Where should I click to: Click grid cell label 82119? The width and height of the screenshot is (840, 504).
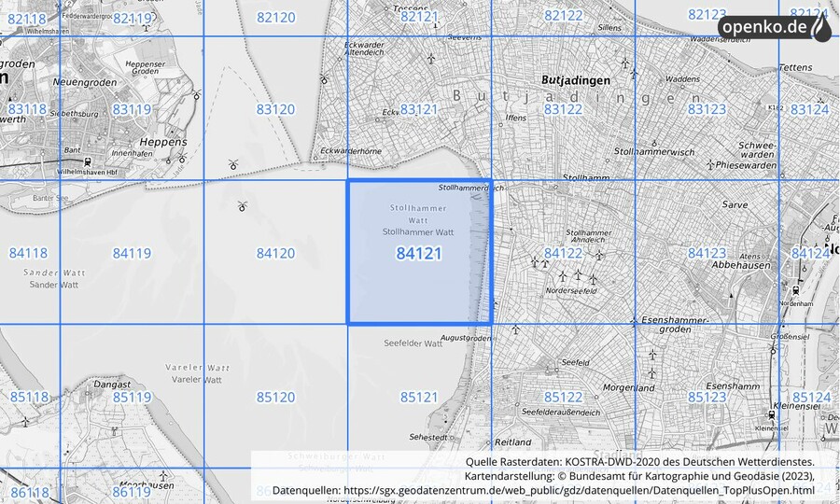[x=133, y=20]
